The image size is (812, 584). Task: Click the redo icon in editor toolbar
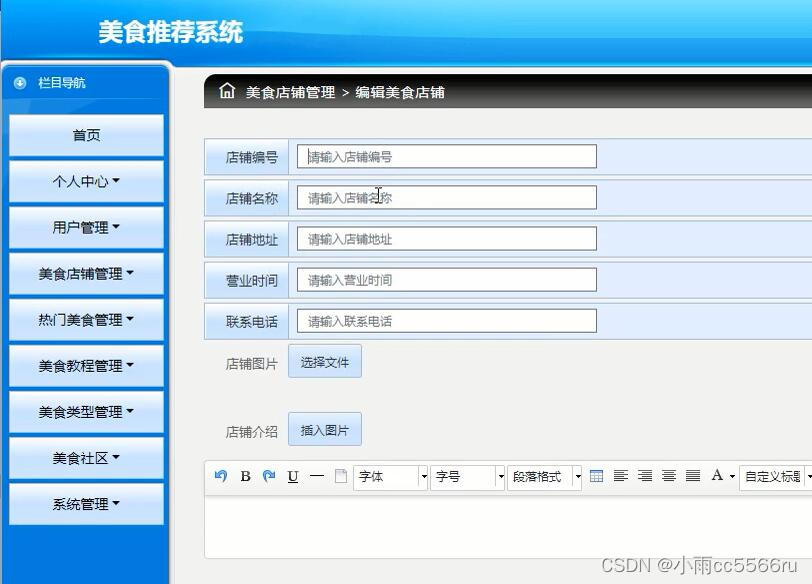[x=269, y=476]
